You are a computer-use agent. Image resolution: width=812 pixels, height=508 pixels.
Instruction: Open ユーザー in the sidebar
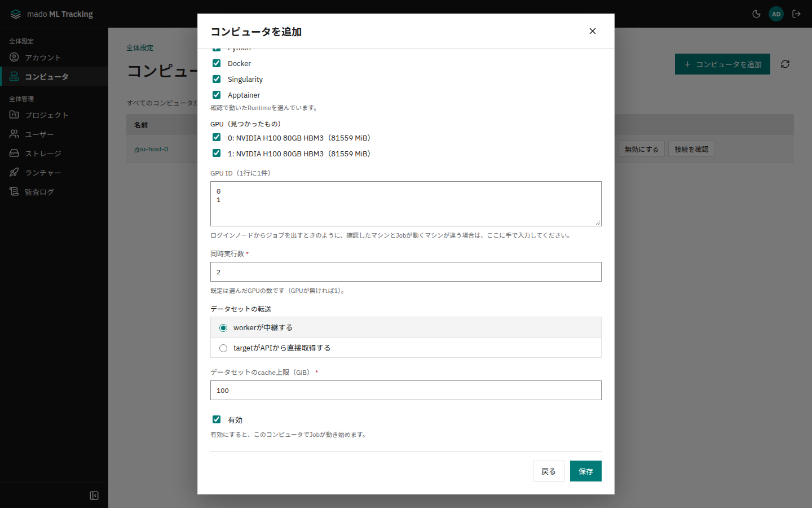tap(54, 134)
